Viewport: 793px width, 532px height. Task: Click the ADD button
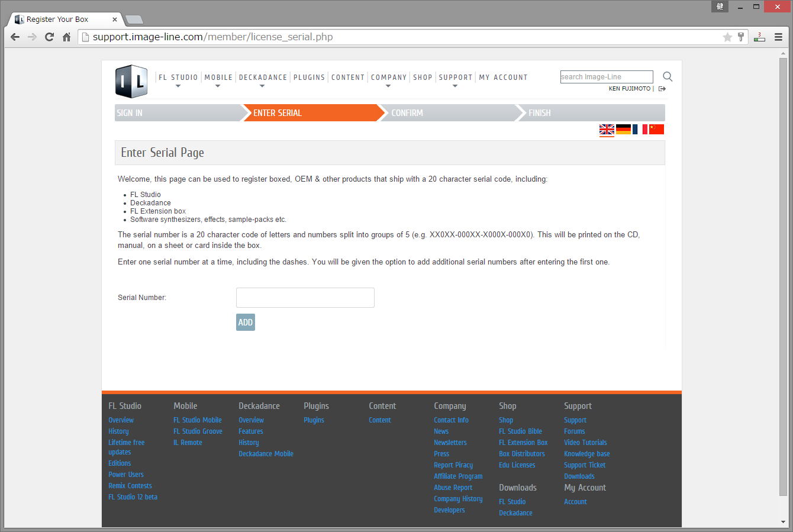(246, 323)
